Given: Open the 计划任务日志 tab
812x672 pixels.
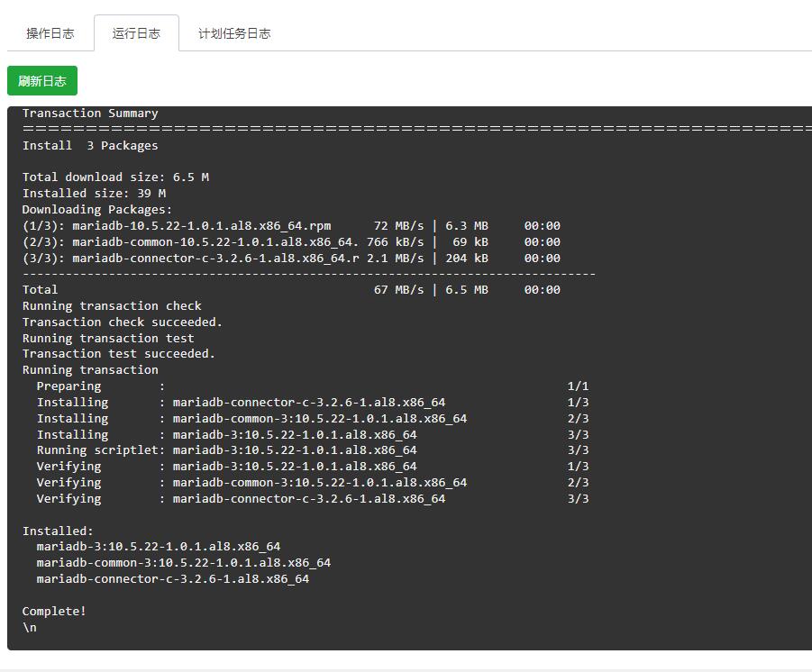Looking at the screenshot, I should [x=234, y=33].
